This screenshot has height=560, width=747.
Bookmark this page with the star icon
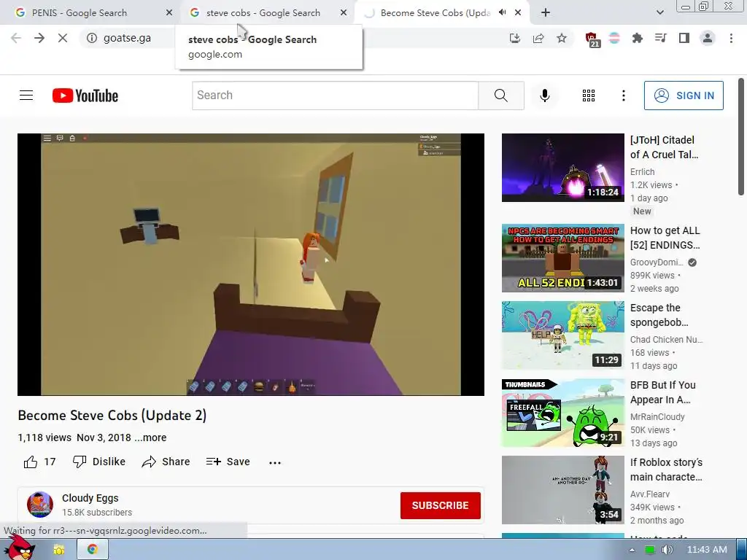pos(562,38)
